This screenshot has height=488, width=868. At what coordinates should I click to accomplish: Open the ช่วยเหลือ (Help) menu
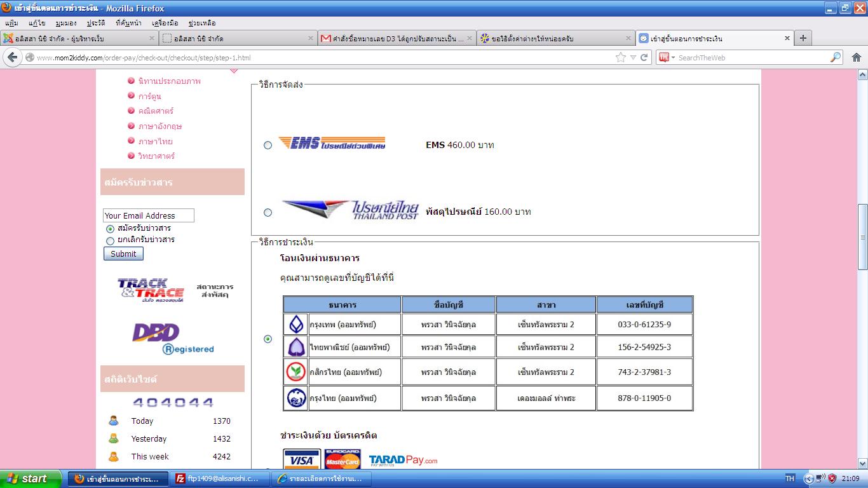(x=202, y=23)
